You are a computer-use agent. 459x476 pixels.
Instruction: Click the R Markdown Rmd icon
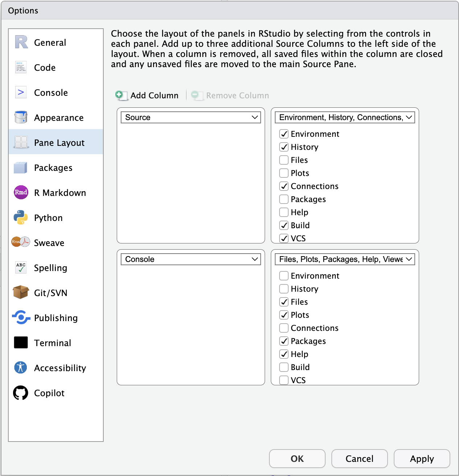[x=21, y=192]
